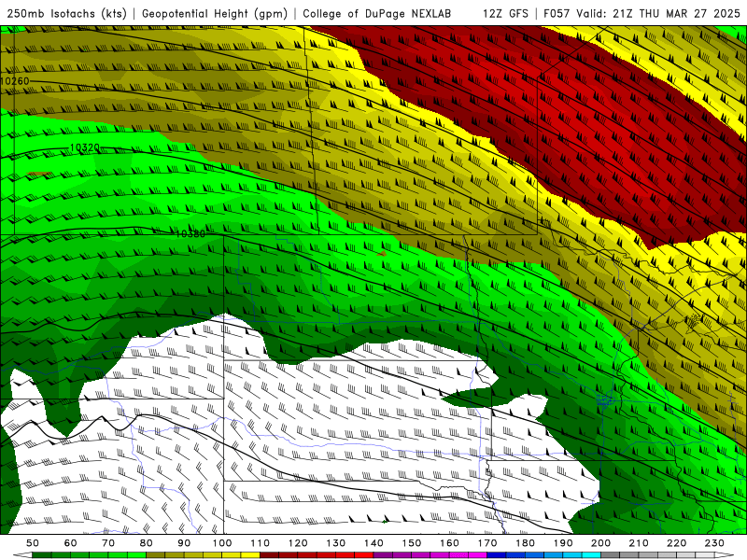
Task: Click the '150' value on color scale
Action: coord(412,543)
